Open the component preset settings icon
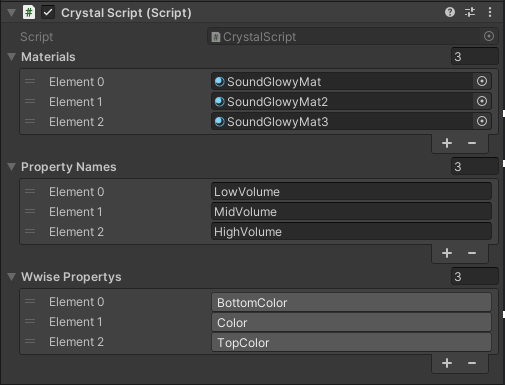This screenshot has width=505, height=385. coord(470,12)
